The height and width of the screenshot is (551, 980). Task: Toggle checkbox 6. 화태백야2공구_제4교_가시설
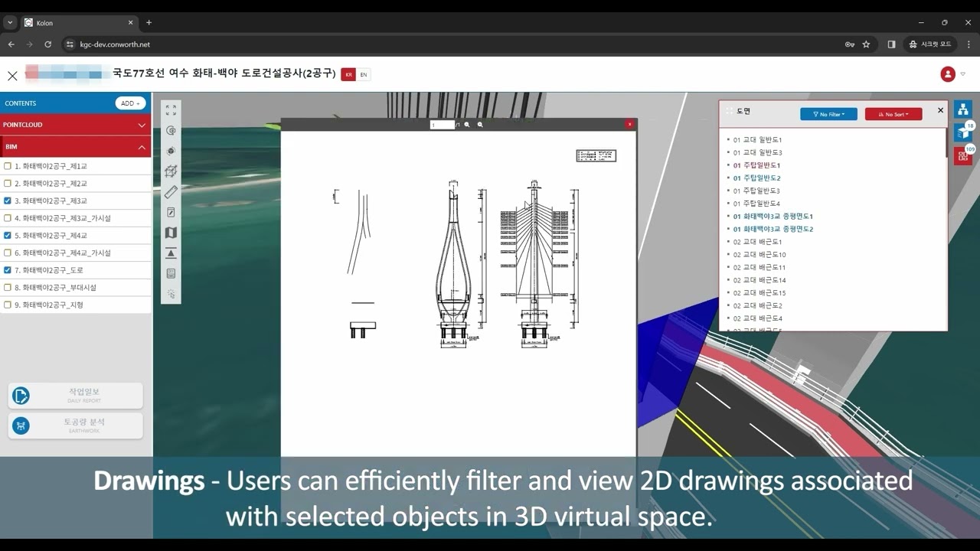click(x=8, y=253)
